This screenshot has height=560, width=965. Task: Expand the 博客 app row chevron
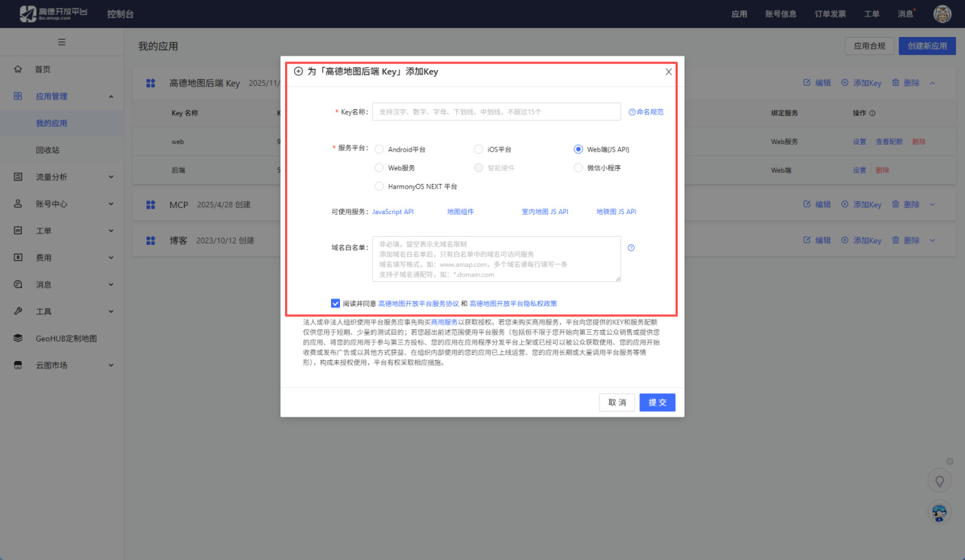933,240
